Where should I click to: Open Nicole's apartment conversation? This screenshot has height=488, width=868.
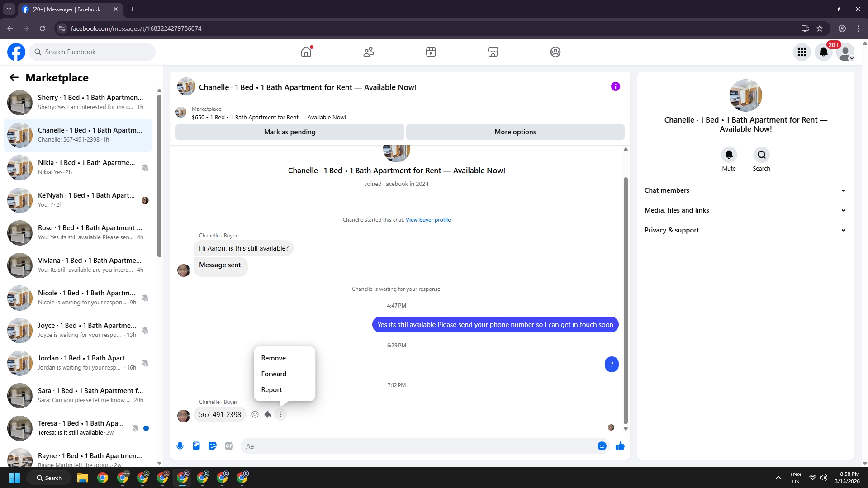[x=78, y=298]
